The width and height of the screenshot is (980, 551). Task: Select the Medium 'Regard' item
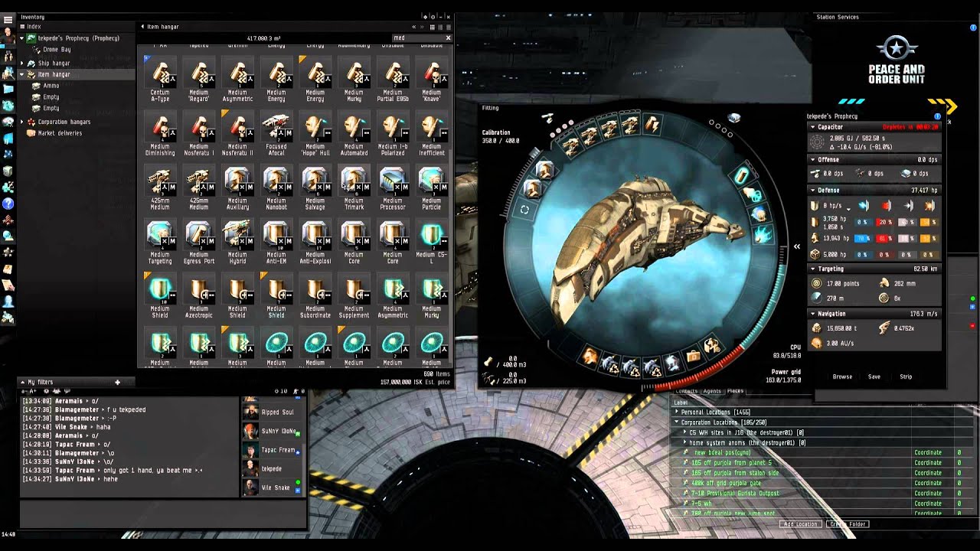199,80
